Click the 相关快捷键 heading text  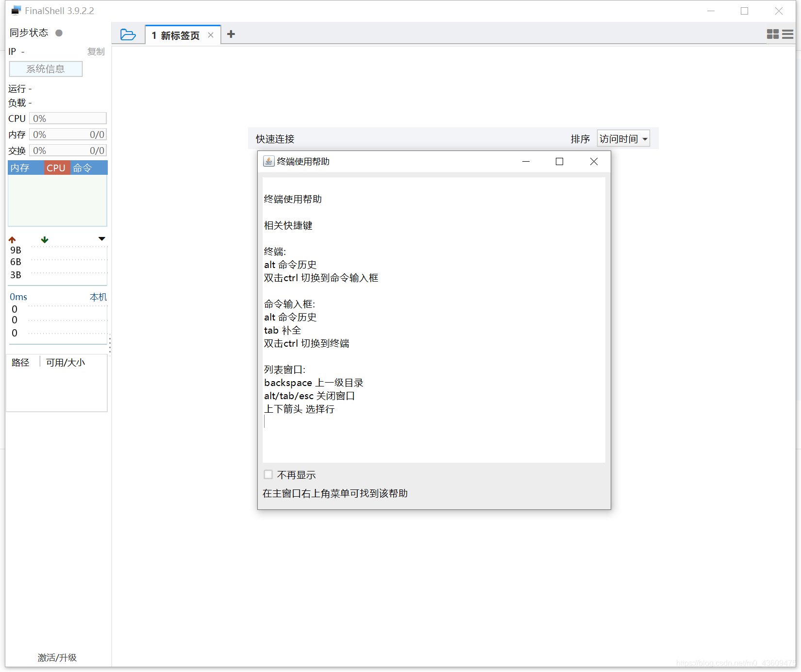pyautogui.click(x=288, y=225)
